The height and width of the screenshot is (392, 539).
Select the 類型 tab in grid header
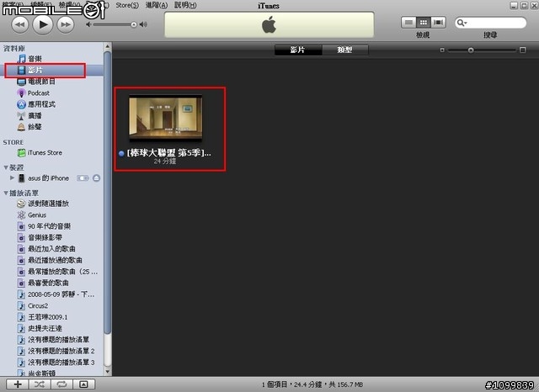[x=345, y=50]
